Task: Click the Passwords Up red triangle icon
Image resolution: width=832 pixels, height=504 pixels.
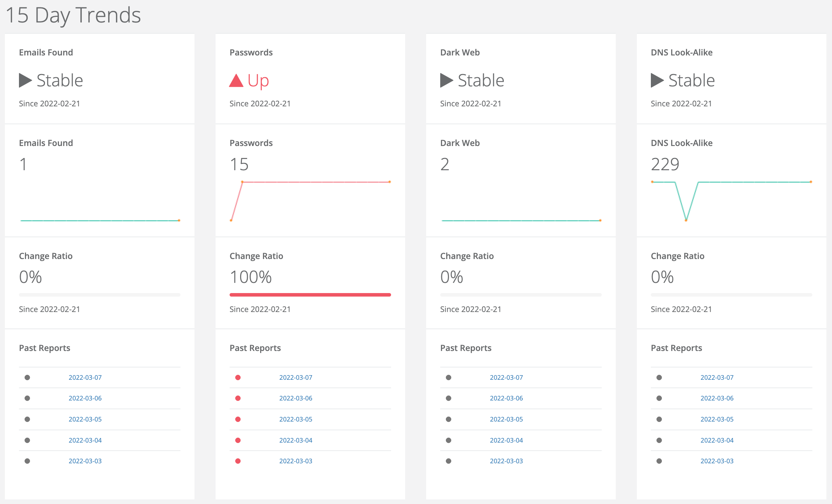Action: coord(236,80)
